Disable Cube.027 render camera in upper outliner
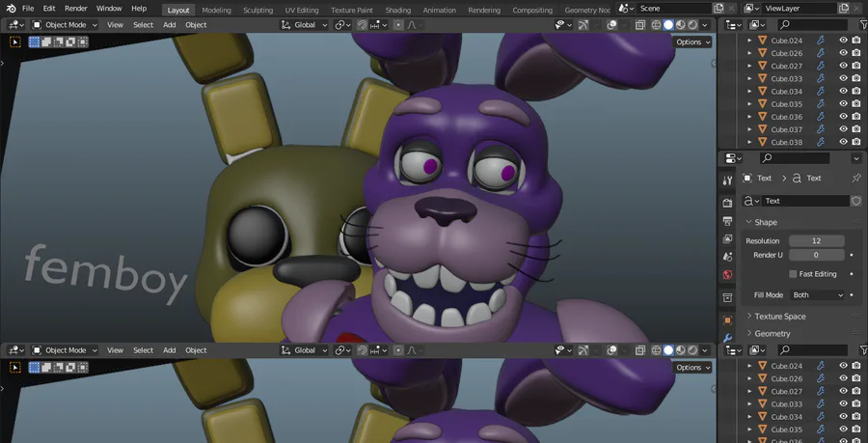 coord(855,66)
